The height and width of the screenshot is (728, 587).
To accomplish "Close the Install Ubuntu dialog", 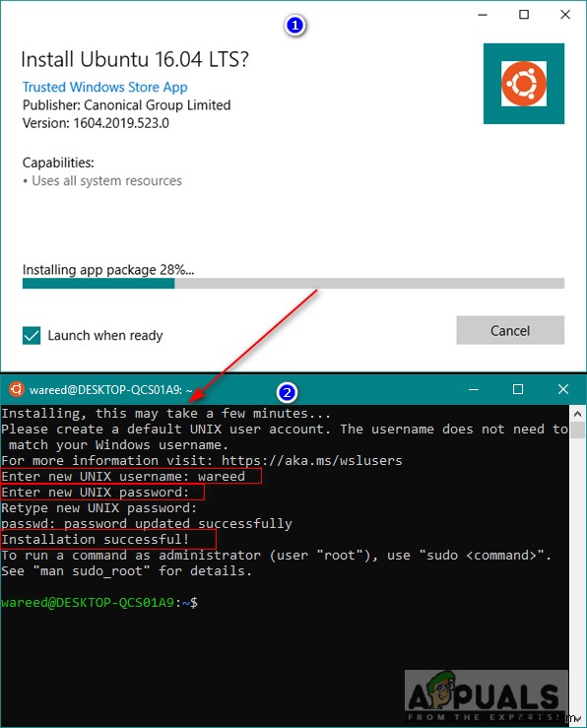I will 565,15.
